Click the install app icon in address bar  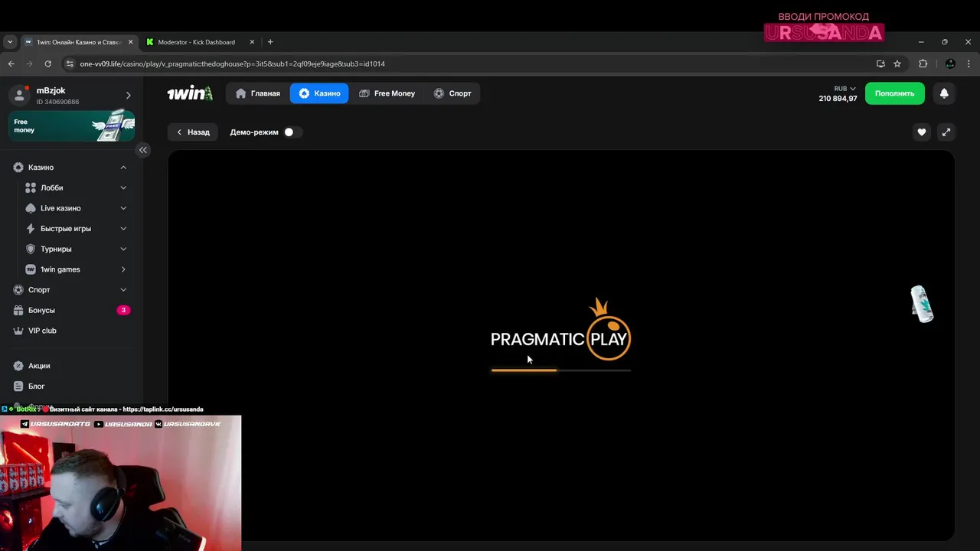coord(880,64)
